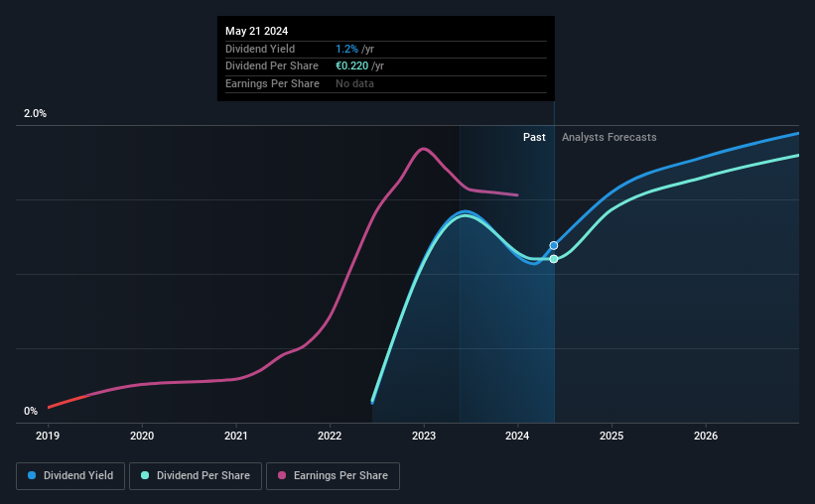Screen dimensions: 815x504
Task: Click the No data earnings value
Action: pyautogui.click(x=354, y=83)
